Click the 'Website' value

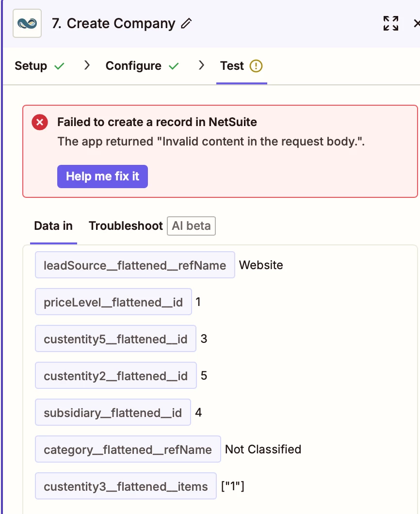(261, 265)
